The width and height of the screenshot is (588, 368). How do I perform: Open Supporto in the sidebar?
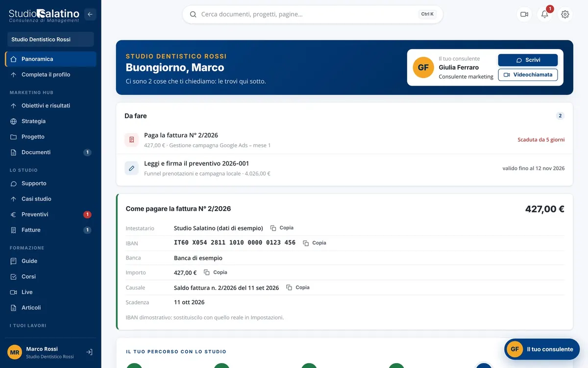50,184
